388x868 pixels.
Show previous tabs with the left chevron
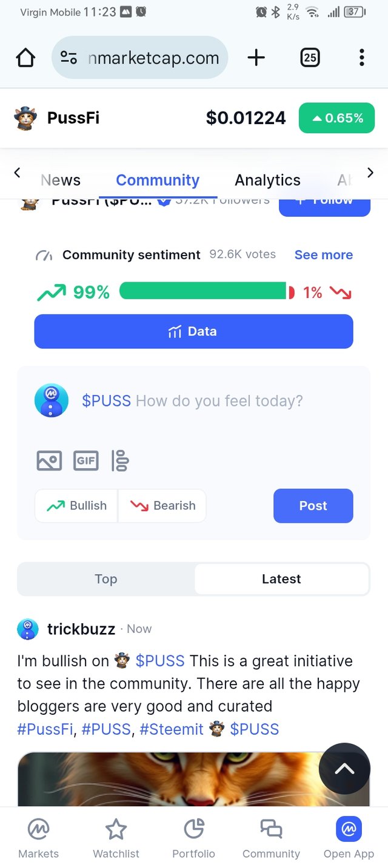17,173
